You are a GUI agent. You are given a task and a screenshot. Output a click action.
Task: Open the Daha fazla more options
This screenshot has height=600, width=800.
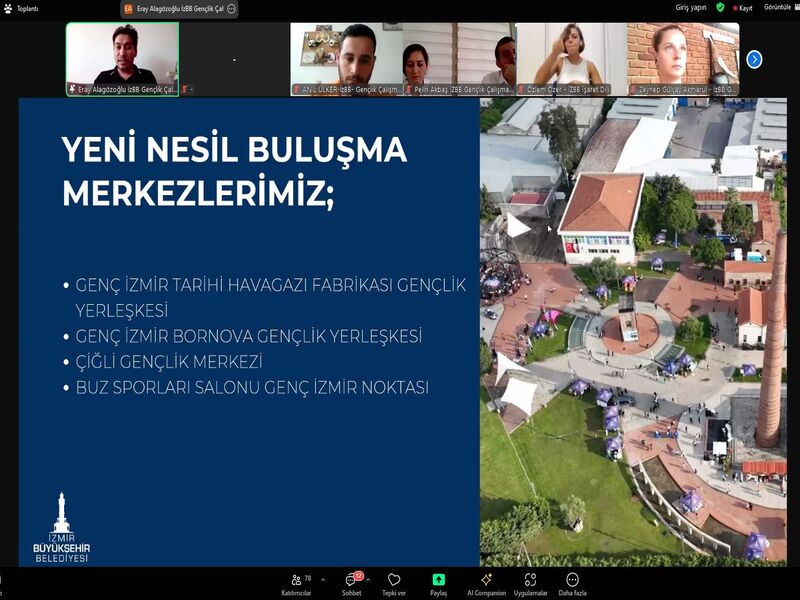[572, 581]
